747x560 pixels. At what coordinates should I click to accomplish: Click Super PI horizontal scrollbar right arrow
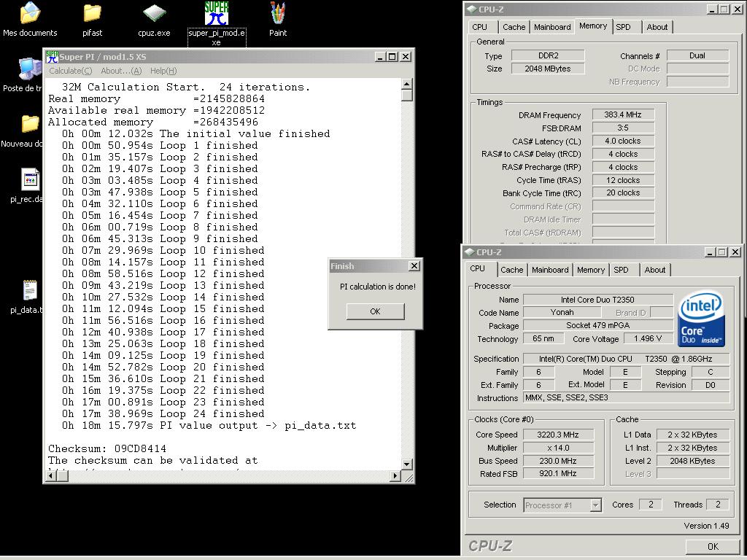click(x=395, y=475)
